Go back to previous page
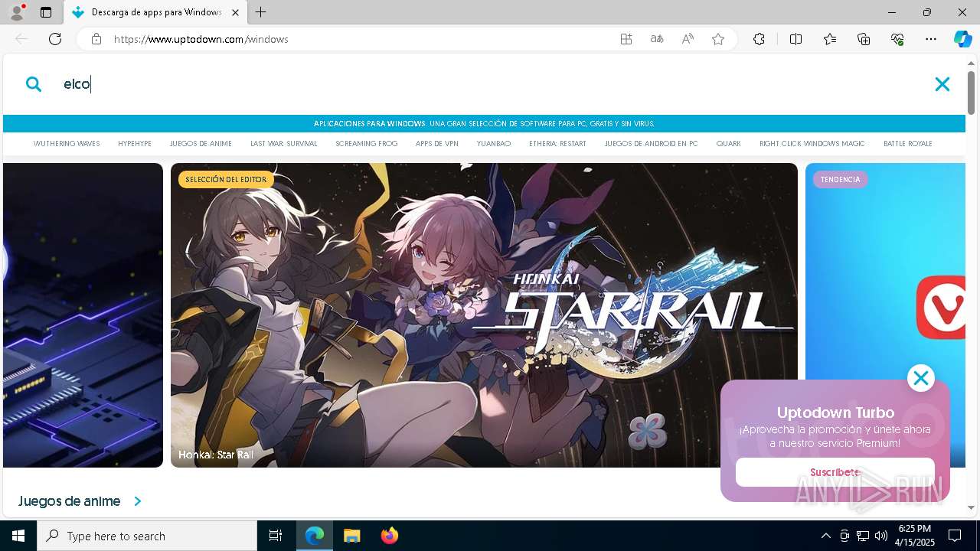Image resolution: width=980 pixels, height=551 pixels. pyautogui.click(x=21, y=39)
